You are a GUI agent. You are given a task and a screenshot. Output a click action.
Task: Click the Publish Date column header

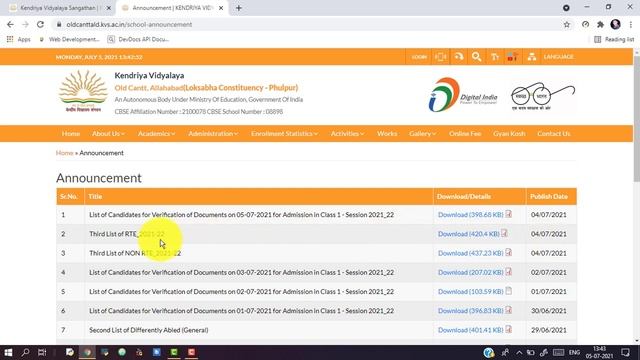pos(551,196)
